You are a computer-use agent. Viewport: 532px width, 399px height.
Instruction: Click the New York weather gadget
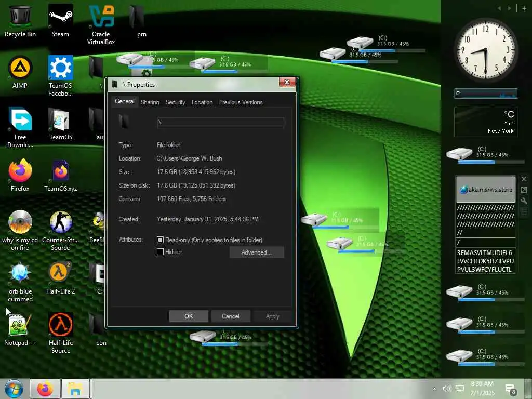coord(486,122)
